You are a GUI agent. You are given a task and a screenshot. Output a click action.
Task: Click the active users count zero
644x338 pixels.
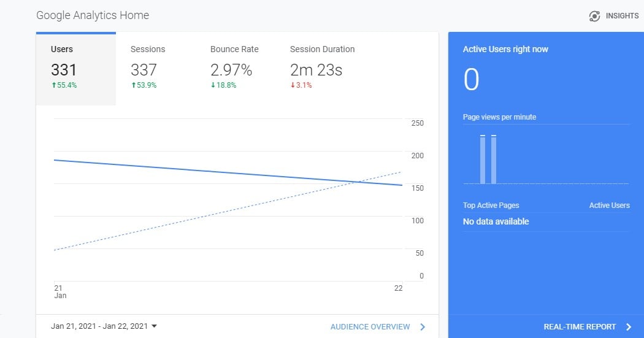pyautogui.click(x=471, y=80)
